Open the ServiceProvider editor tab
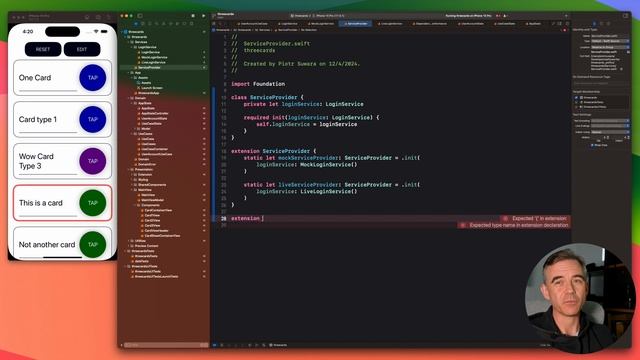 coord(356,24)
